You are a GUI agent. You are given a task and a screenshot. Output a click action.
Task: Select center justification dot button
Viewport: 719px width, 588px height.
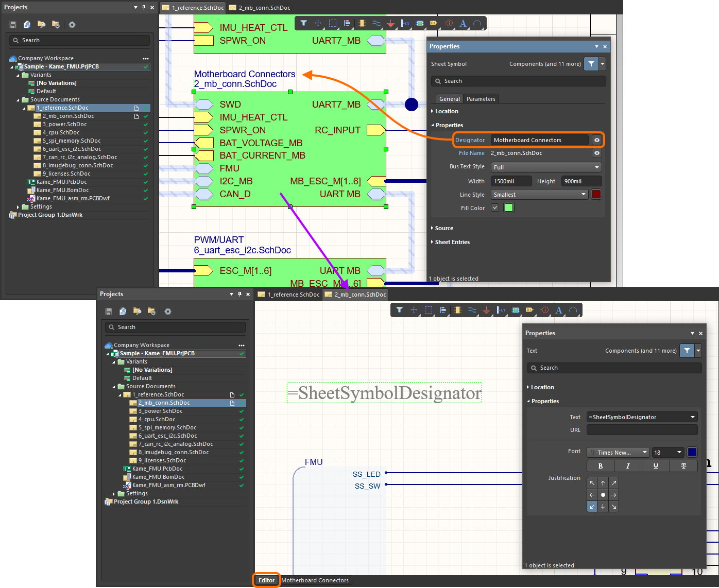603,495
